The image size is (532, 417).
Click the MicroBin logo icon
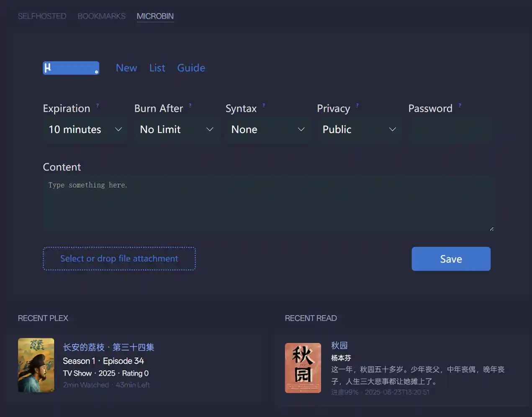pyautogui.click(x=71, y=68)
